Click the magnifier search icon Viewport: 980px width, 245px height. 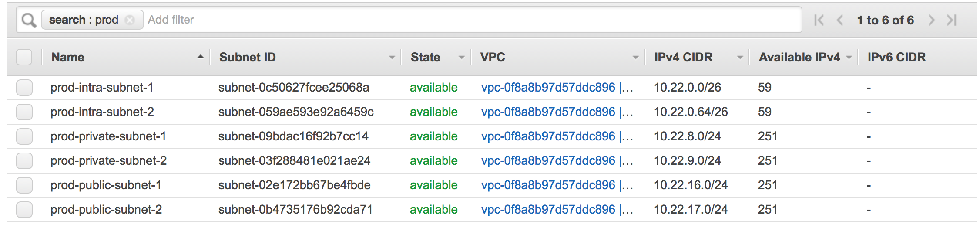click(29, 20)
